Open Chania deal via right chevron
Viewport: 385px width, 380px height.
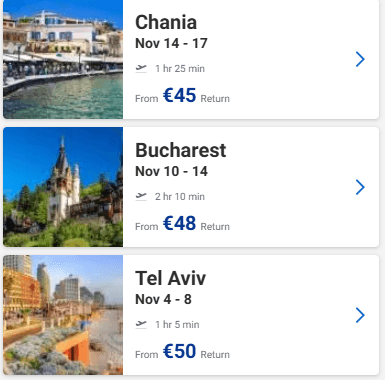coord(360,59)
